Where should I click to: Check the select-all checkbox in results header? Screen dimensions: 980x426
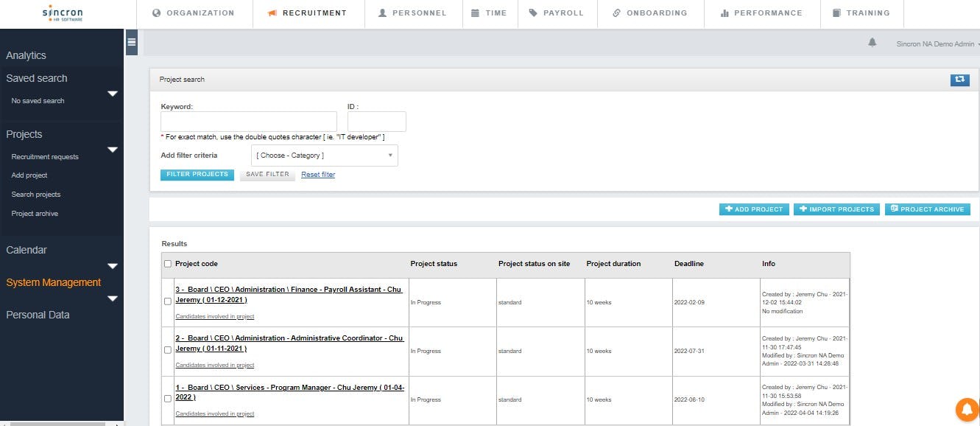click(x=168, y=263)
